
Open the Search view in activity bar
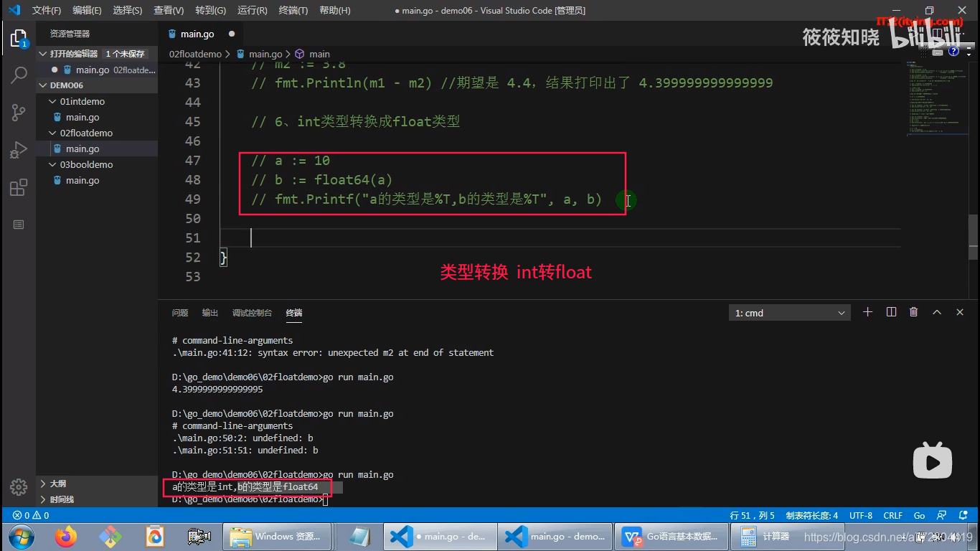19,75
